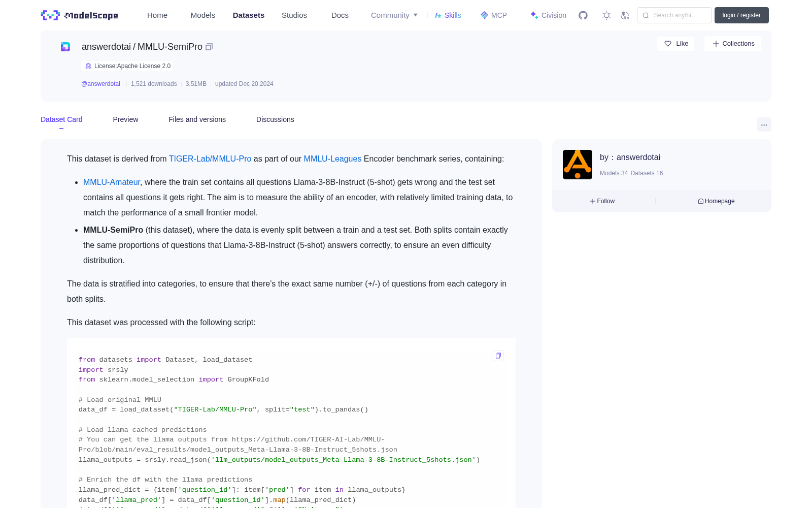812x508 pixels.
Task: Switch to the Discussions tab
Action: pos(275,119)
